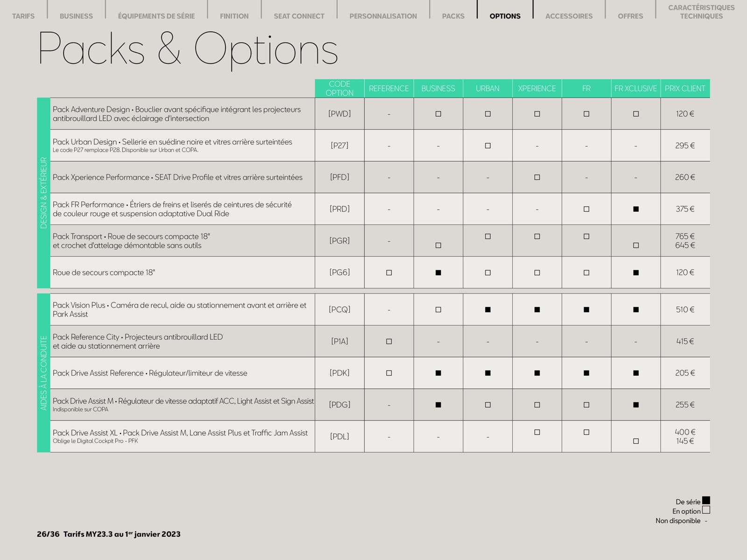This screenshot has height=560, width=747.
Task: Select the [PRD] option code
Action: coord(339,209)
